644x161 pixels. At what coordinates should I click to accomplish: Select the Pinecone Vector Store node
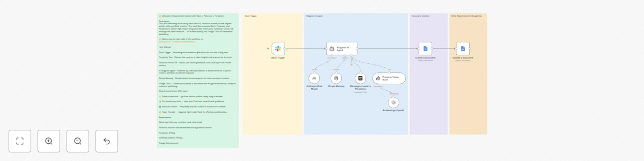[x=389, y=78]
